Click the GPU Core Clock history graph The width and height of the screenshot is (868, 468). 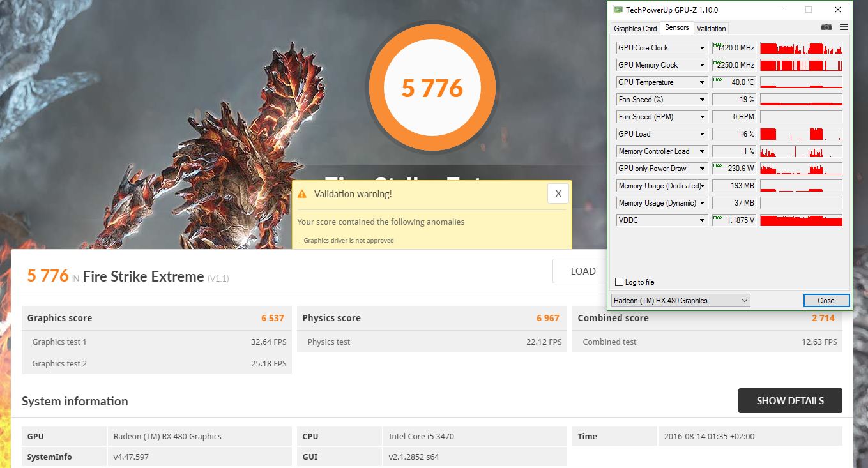[x=801, y=48]
